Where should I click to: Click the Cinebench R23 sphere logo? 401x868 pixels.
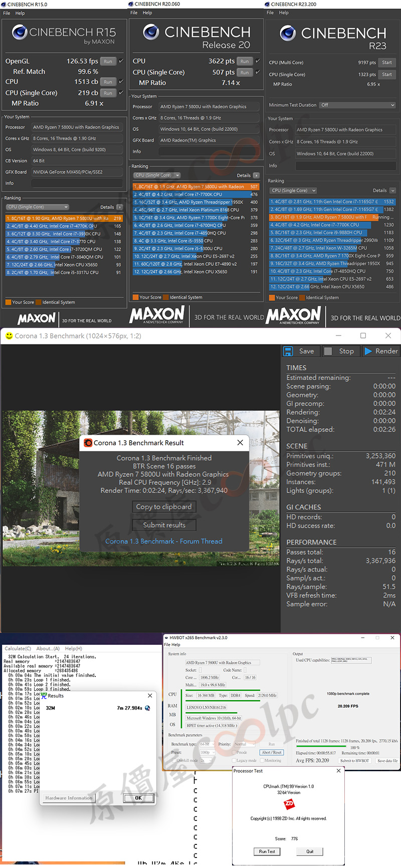(288, 33)
